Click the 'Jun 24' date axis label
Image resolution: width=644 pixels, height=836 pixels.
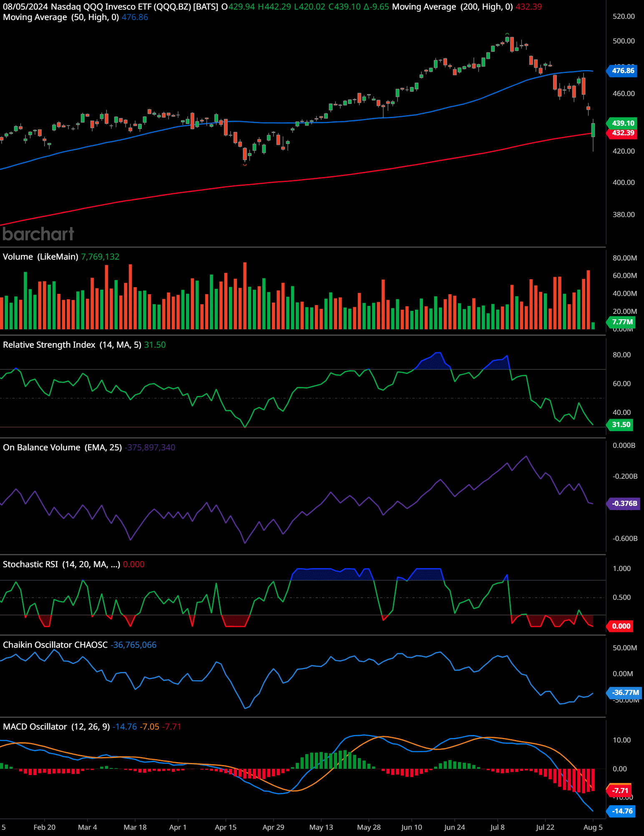[x=455, y=827]
